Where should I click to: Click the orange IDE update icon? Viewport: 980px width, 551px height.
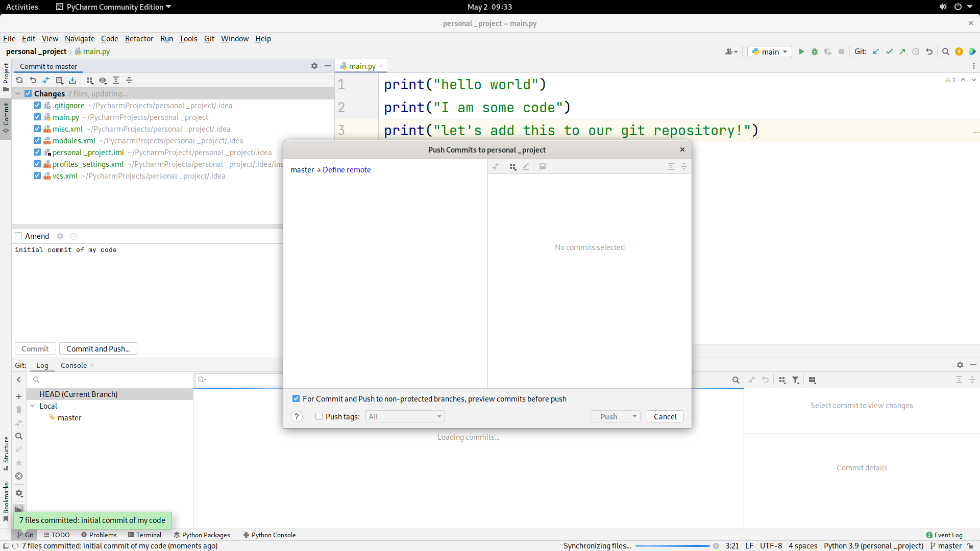click(959, 52)
